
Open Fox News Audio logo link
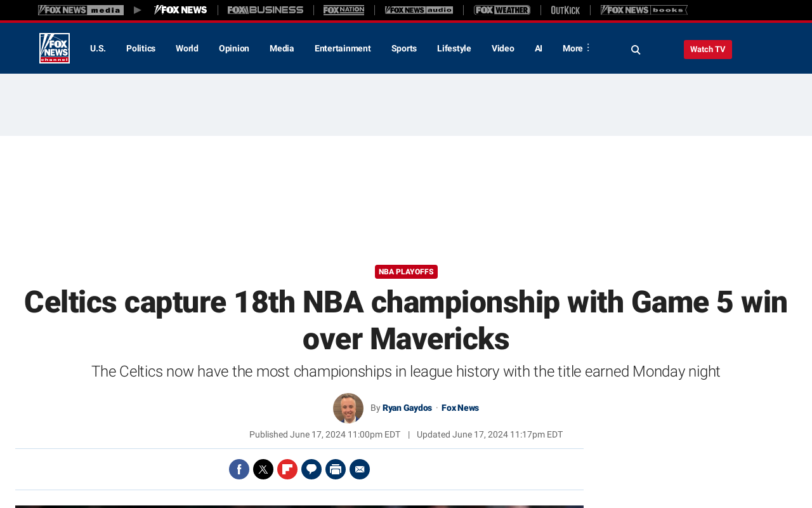(419, 10)
